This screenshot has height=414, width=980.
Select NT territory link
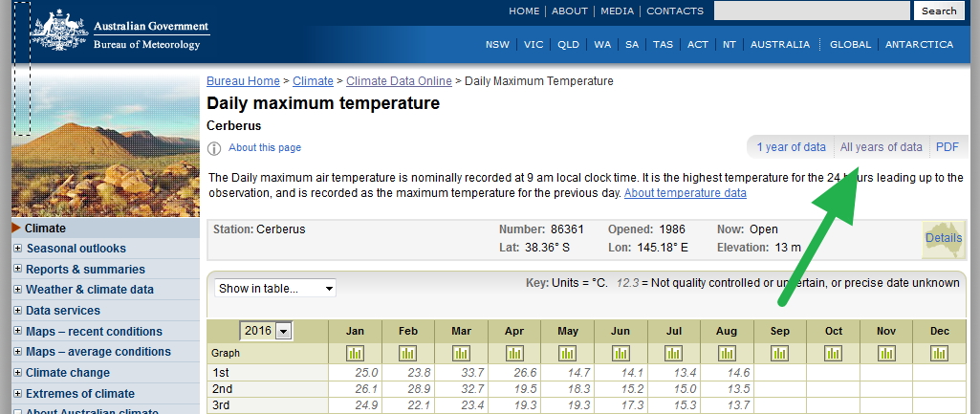tap(730, 44)
